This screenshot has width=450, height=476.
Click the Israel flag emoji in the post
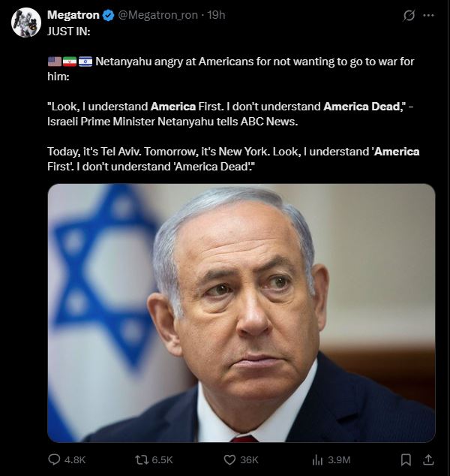85,62
